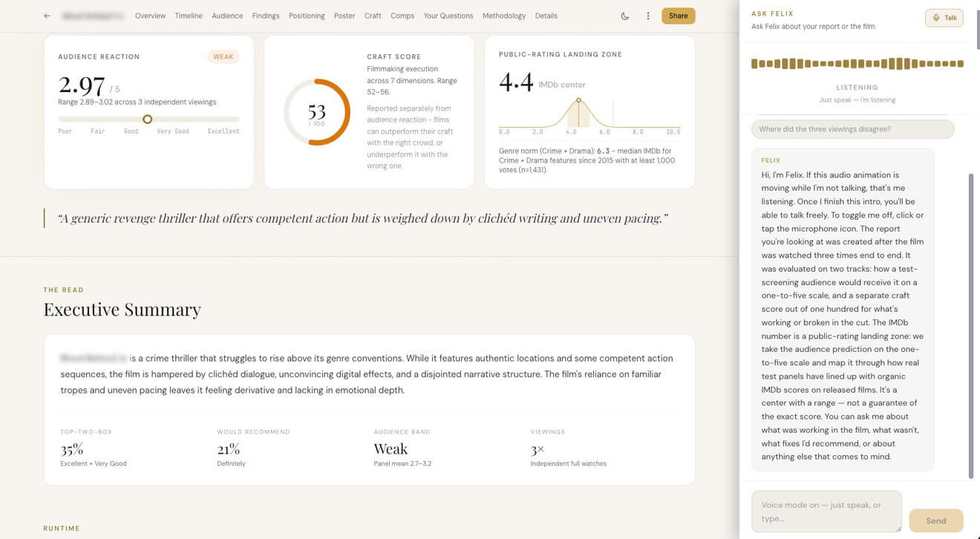Select Details in the top navigation
980x539 pixels.
[x=546, y=16]
